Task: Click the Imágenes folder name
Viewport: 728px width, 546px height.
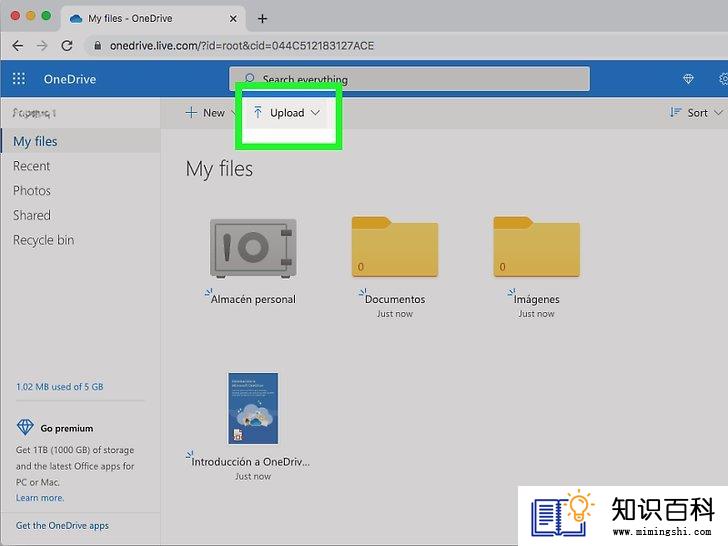Action: click(536, 299)
